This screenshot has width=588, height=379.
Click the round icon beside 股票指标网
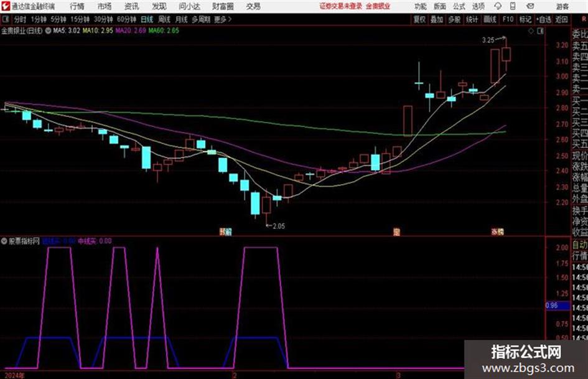[4, 241]
